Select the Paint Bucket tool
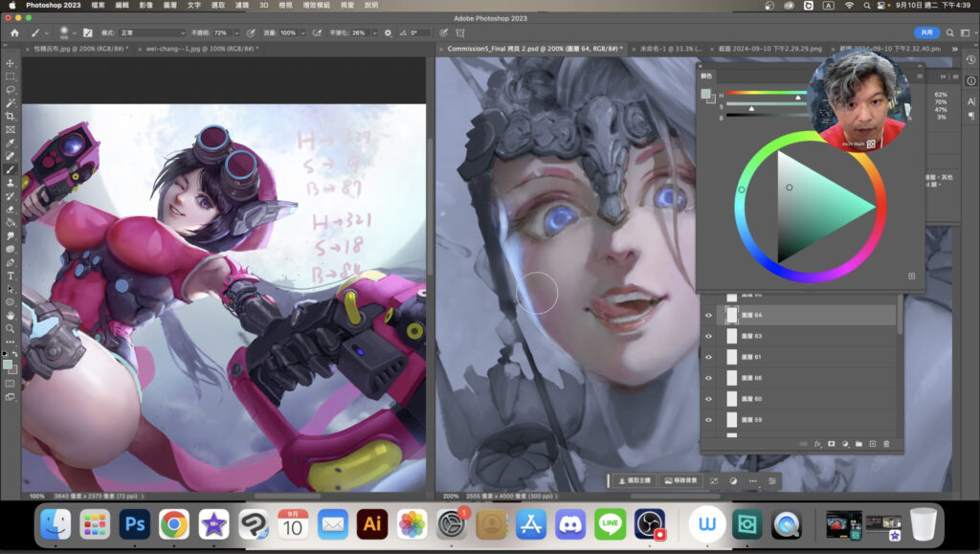The width and height of the screenshot is (980, 554). tap(11, 222)
